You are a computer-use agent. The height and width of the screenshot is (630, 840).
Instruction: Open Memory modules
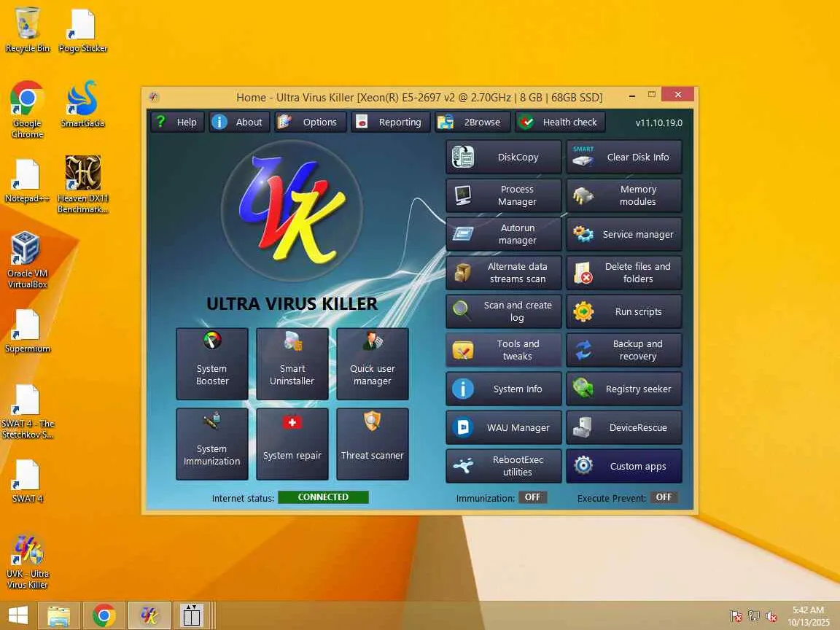coord(624,195)
